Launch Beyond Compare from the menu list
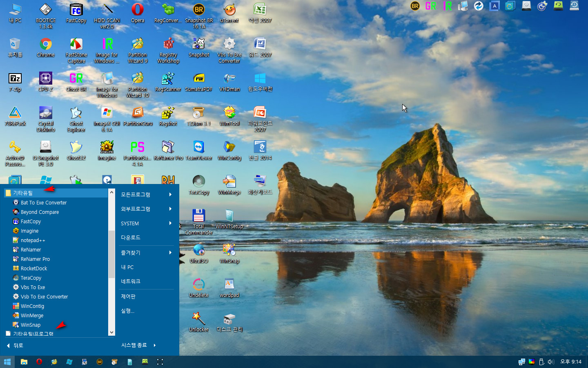 [x=56, y=212]
